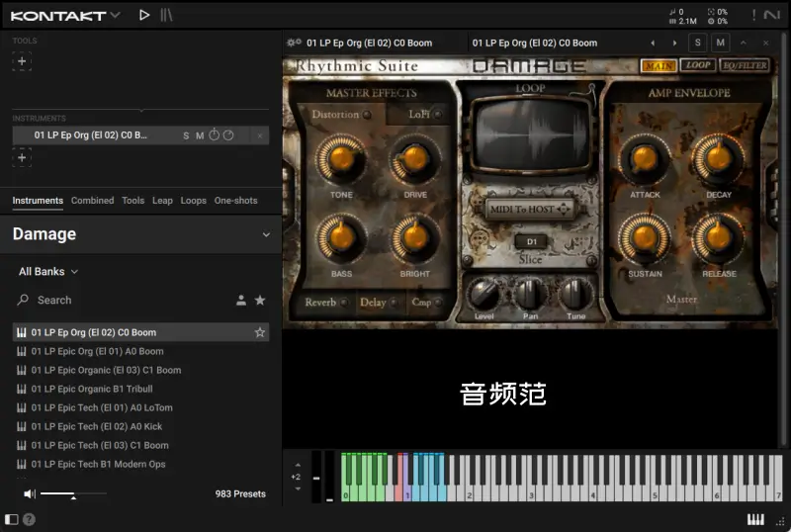Toggle the keyboard display icon
791x532 pixels.
coord(755,519)
